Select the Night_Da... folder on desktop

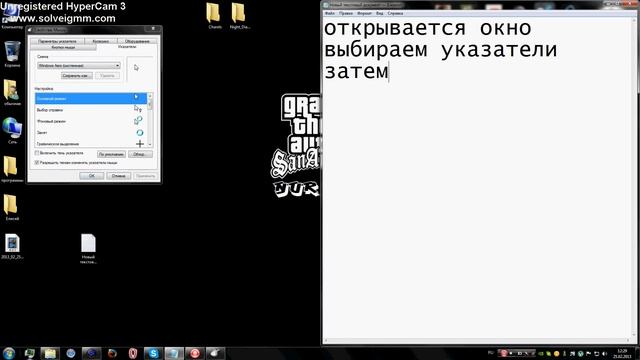(x=239, y=16)
